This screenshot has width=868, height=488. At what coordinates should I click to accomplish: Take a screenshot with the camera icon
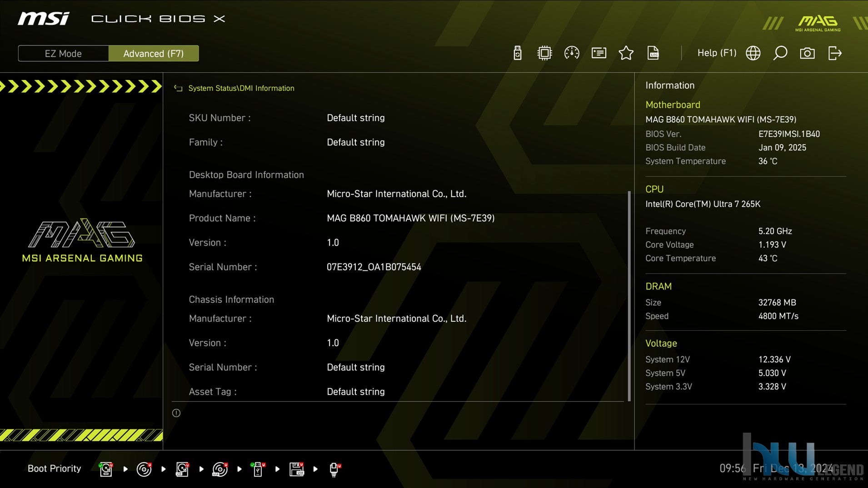(x=807, y=53)
